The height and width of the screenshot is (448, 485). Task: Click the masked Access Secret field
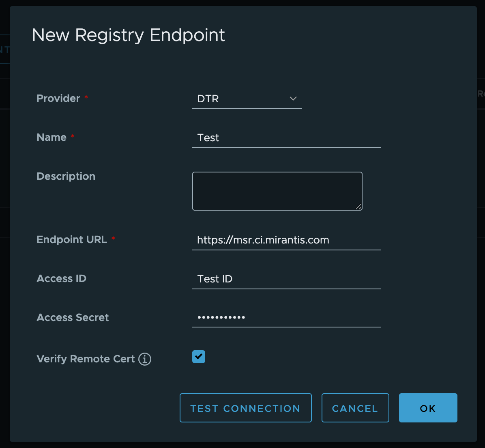286,317
